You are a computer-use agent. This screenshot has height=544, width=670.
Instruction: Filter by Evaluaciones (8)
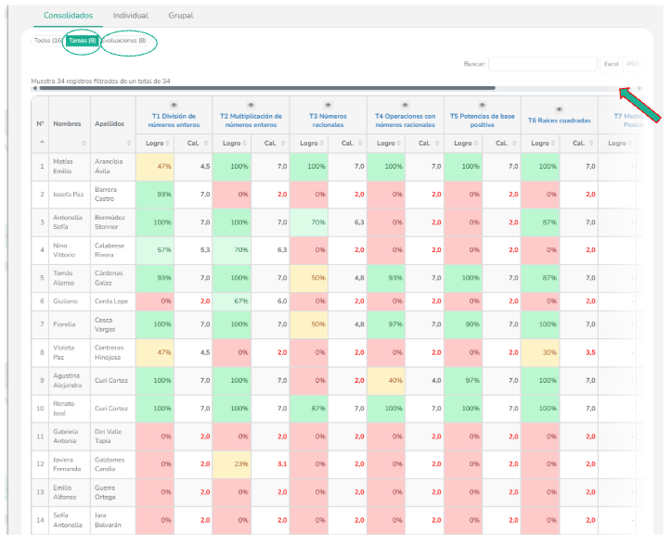coord(124,41)
